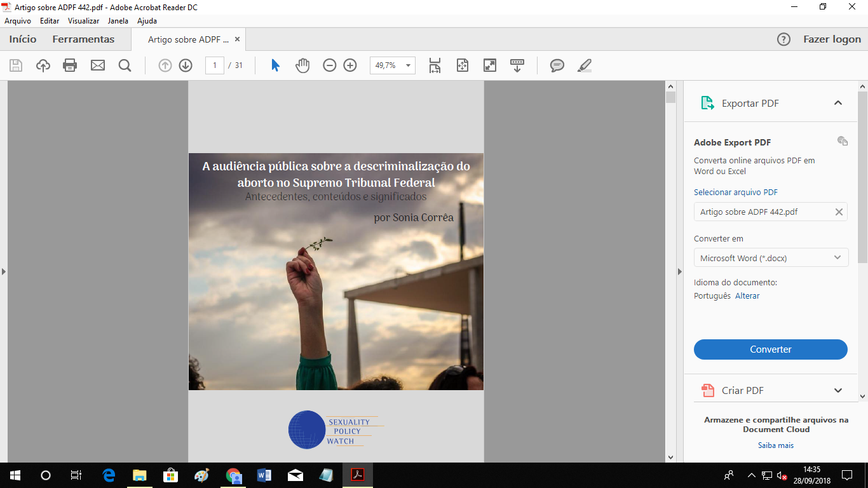Open the Arquivo menu
The width and height of the screenshot is (868, 488).
pyautogui.click(x=18, y=21)
